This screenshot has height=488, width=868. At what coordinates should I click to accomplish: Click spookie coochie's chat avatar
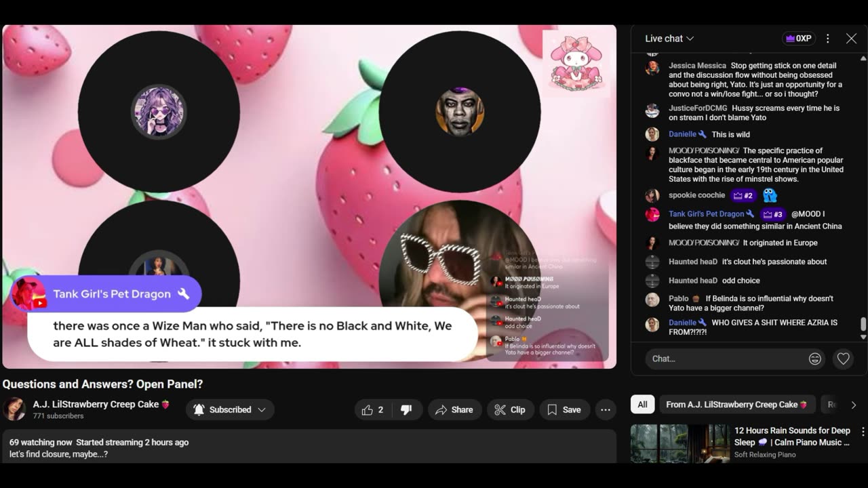click(x=652, y=196)
